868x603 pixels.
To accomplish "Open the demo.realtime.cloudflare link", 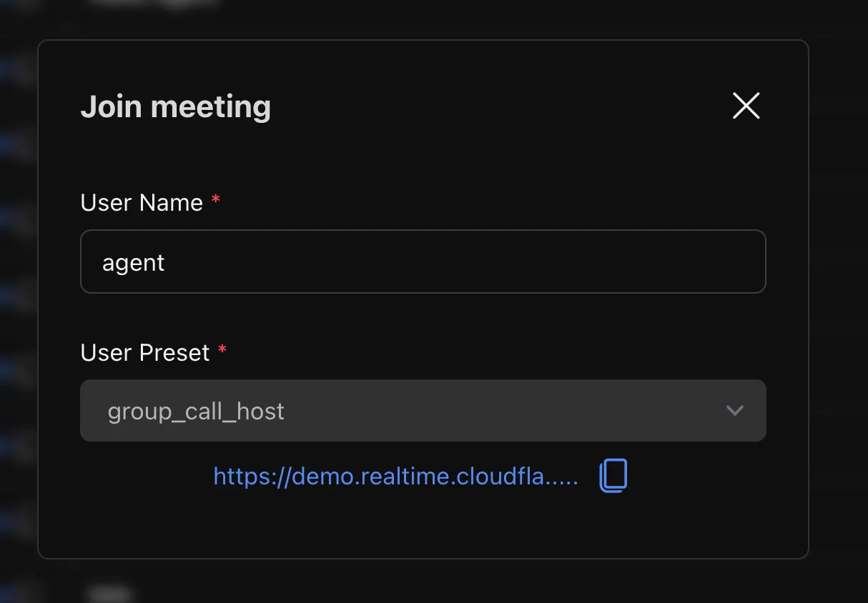I will tap(395, 476).
